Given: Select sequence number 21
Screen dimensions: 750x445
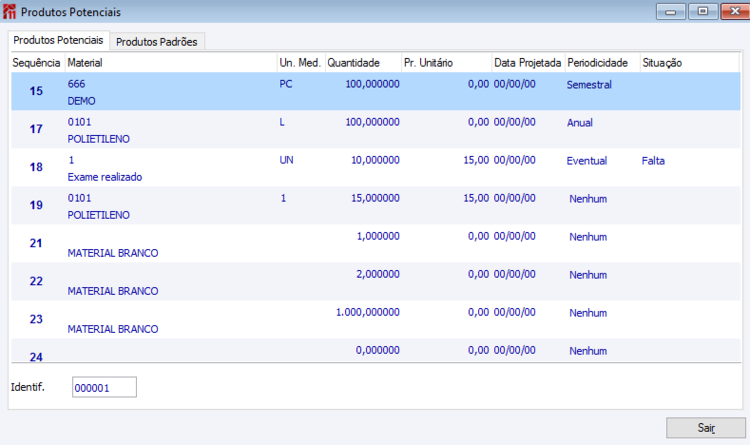Looking at the screenshot, I should coord(36,243).
